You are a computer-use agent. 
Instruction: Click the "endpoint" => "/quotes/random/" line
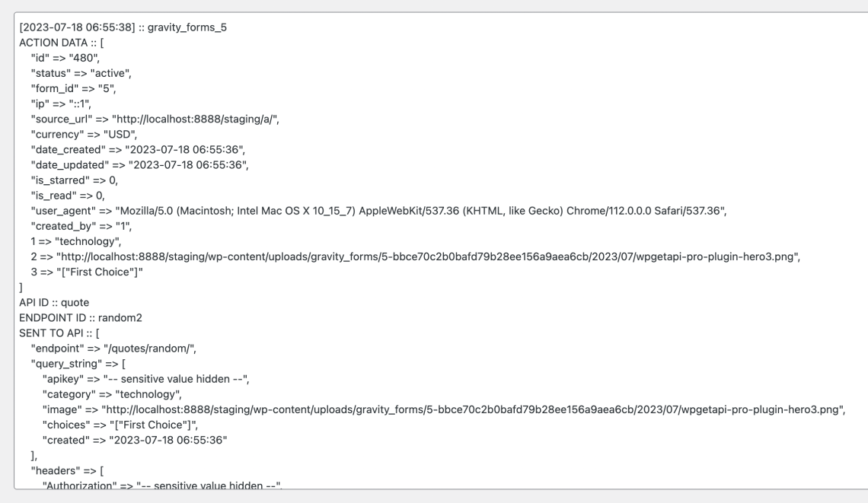pos(113,349)
